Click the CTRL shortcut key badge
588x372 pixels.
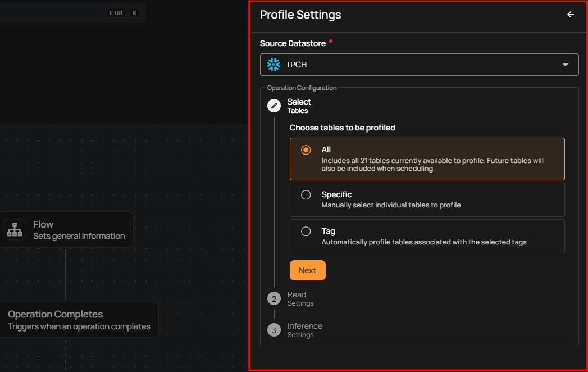point(117,13)
